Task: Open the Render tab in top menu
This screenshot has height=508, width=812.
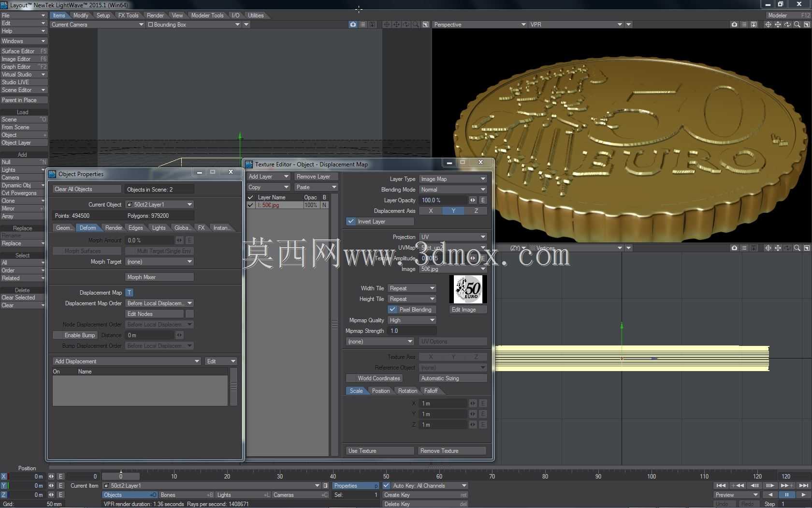Action: click(x=155, y=15)
